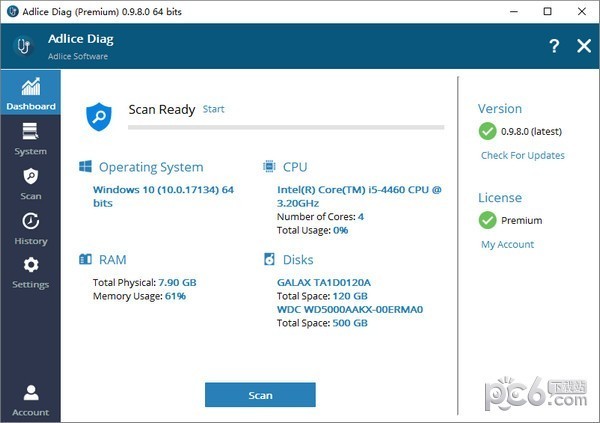600x423 pixels.
Task: Open the System section in the sidebar
Action: (31, 139)
